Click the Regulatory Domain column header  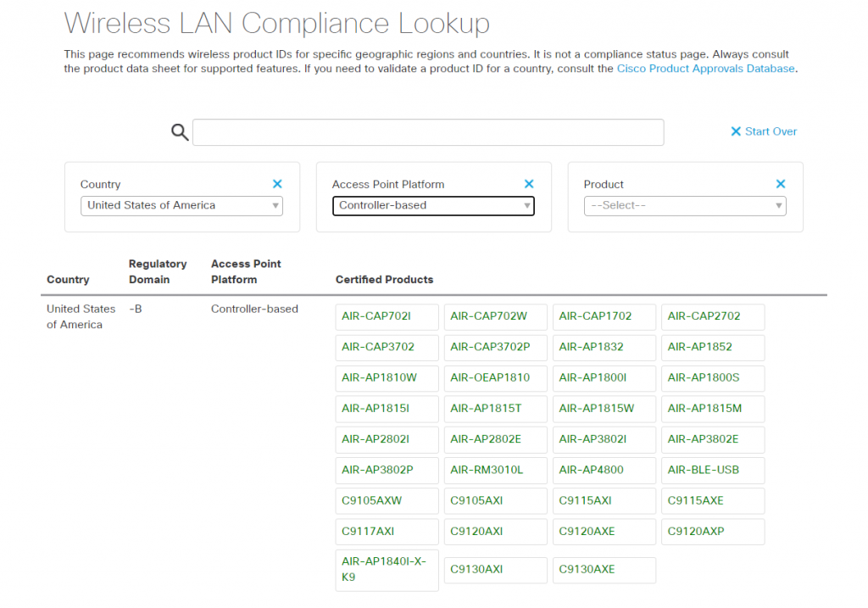point(158,272)
